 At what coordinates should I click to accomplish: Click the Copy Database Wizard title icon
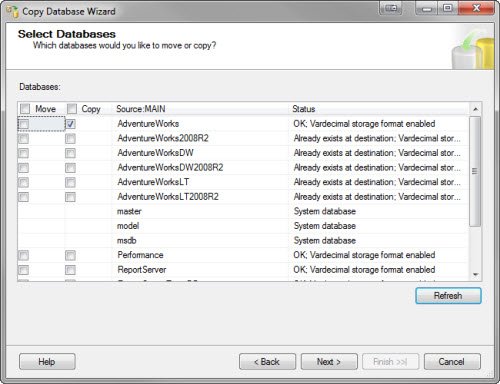pyautogui.click(x=13, y=11)
